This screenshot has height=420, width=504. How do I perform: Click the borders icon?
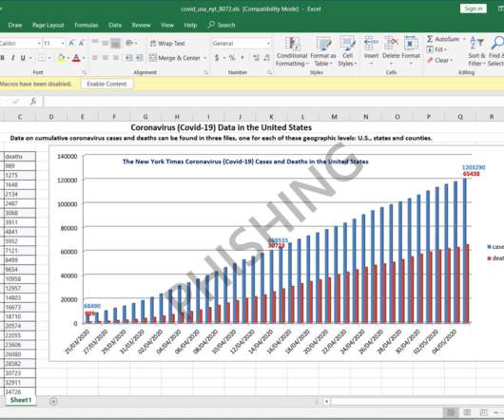[42, 58]
